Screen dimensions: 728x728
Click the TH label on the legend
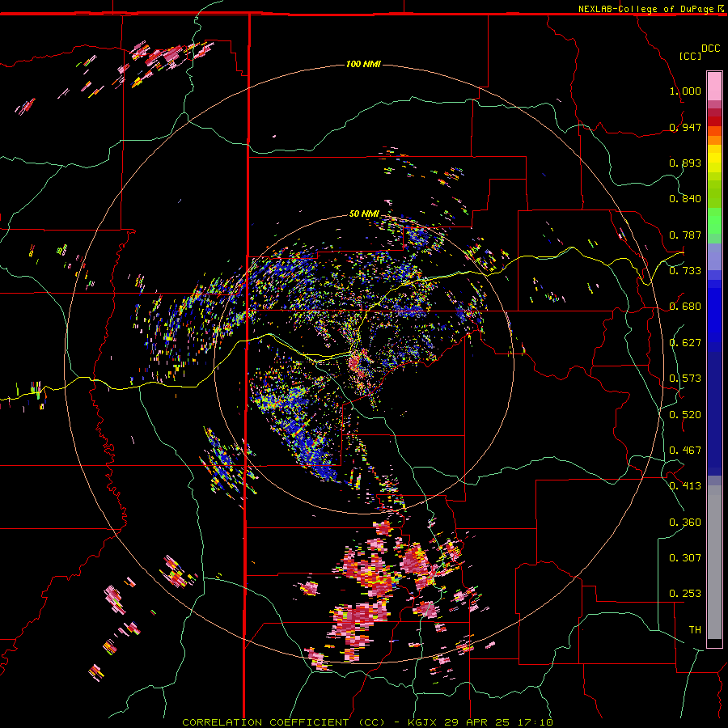tap(695, 630)
